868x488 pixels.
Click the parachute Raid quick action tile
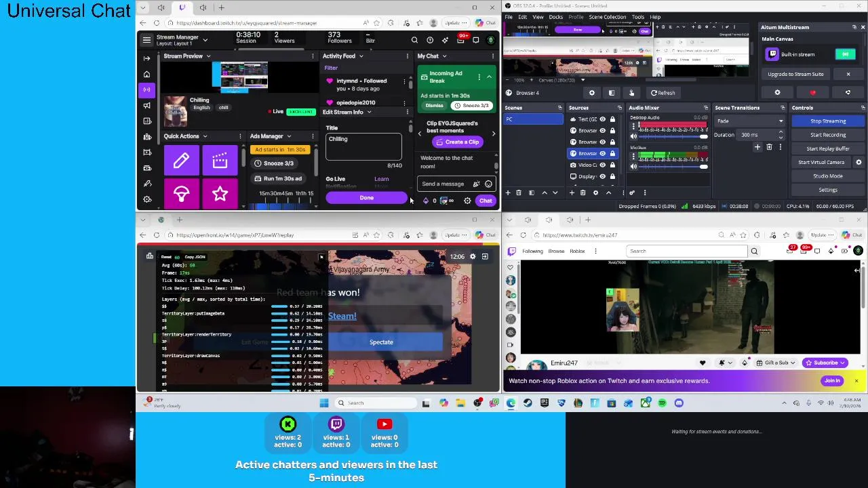[181, 193]
